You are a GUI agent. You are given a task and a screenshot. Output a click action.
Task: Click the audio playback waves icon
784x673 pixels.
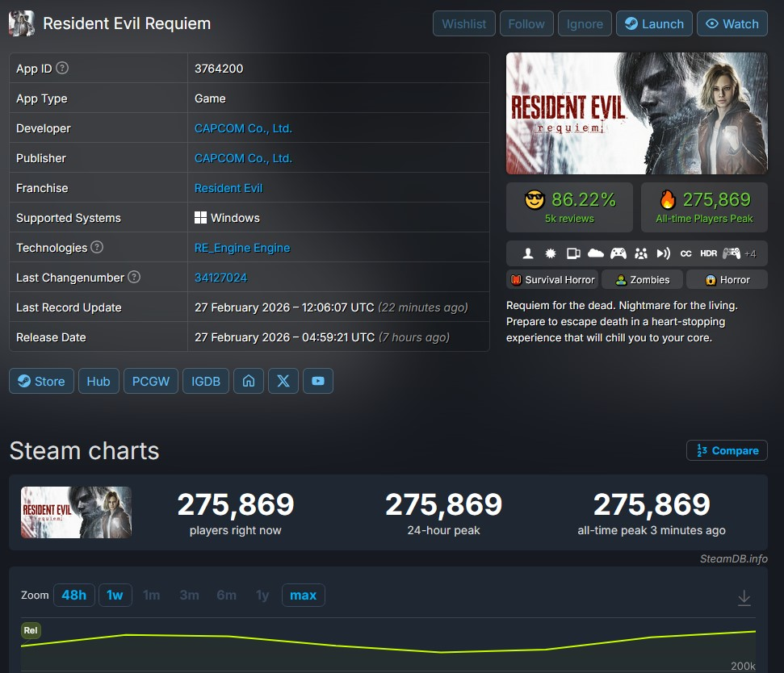tap(663, 253)
